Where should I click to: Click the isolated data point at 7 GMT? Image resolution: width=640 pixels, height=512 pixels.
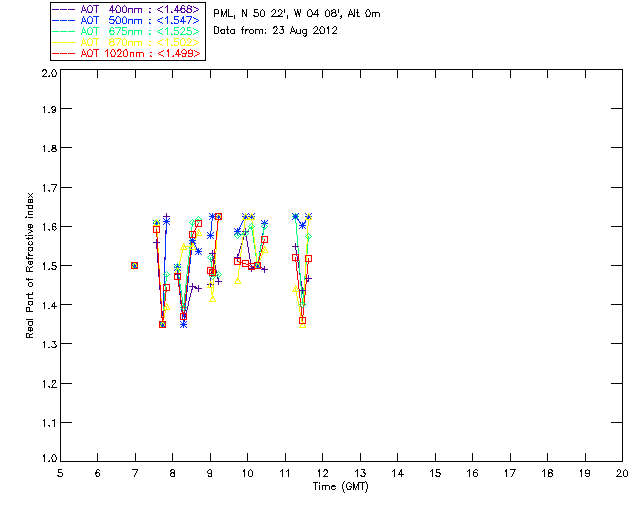coord(134,265)
